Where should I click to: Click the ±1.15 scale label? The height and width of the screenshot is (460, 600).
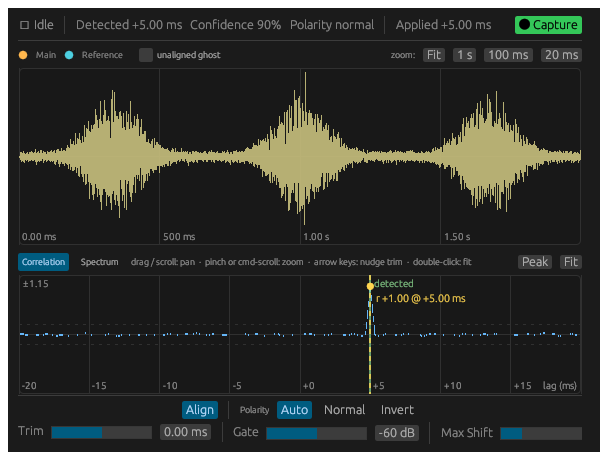point(36,284)
